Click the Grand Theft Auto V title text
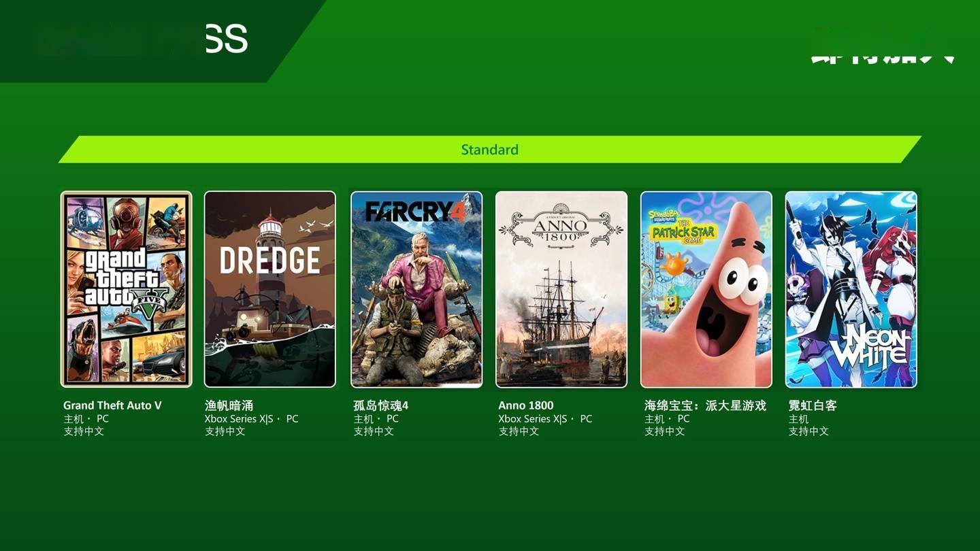The height and width of the screenshot is (551, 980). [112, 405]
